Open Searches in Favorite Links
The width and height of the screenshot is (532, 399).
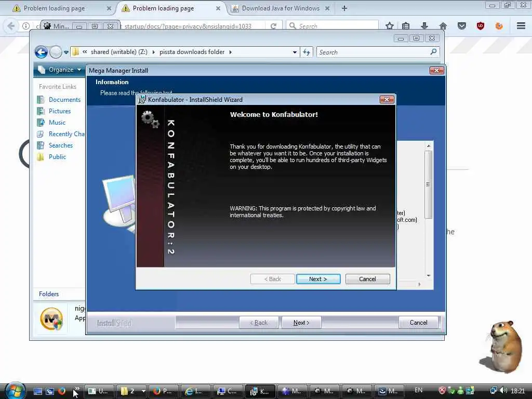(x=61, y=145)
